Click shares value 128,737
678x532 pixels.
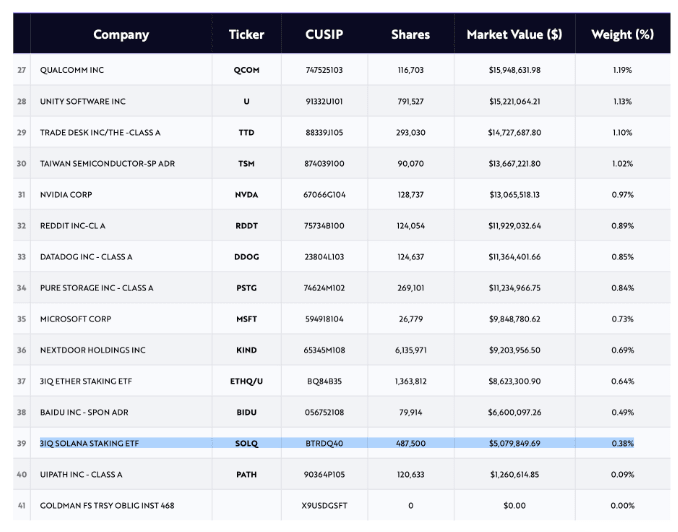tap(411, 195)
